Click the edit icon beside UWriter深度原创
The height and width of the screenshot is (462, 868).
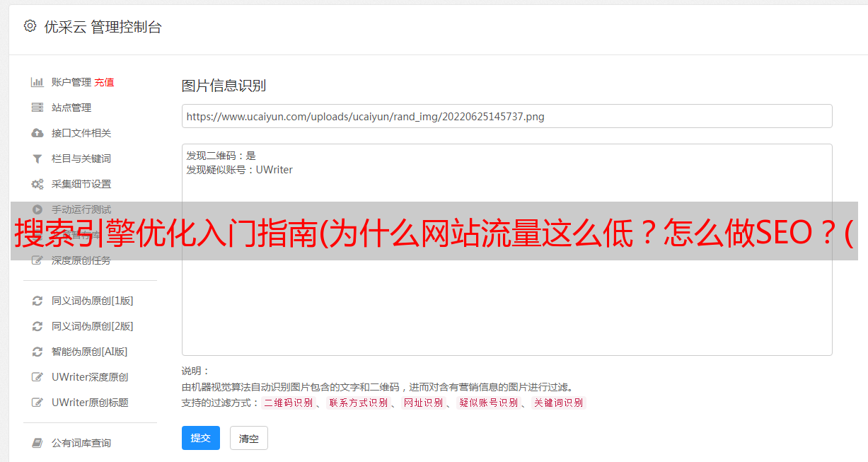[37, 377]
